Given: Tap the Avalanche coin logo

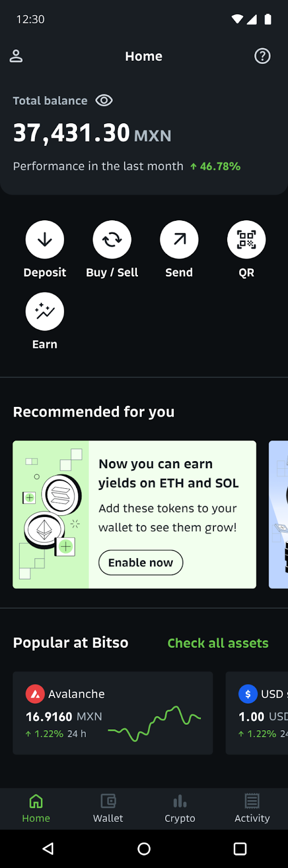Looking at the screenshot, I should tap(35, 694).
